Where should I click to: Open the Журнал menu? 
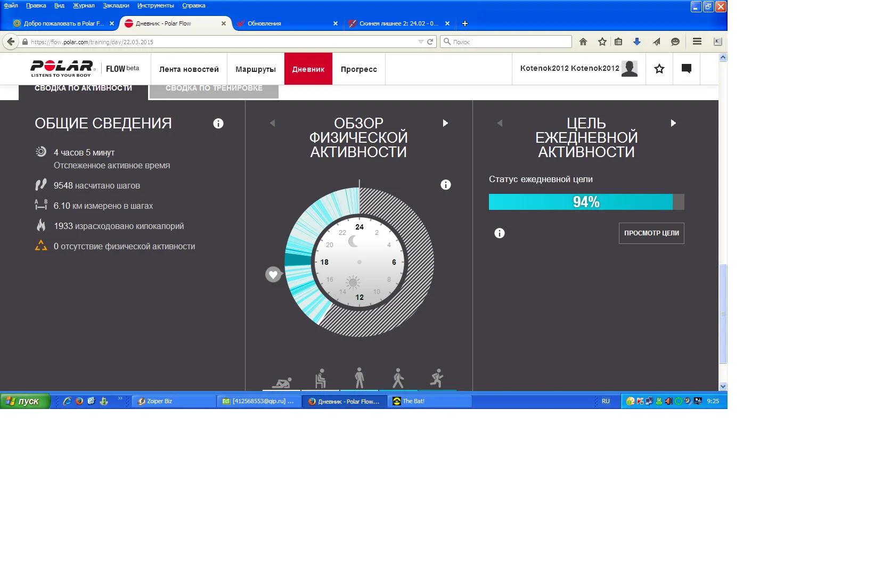[x=84, y=5]
